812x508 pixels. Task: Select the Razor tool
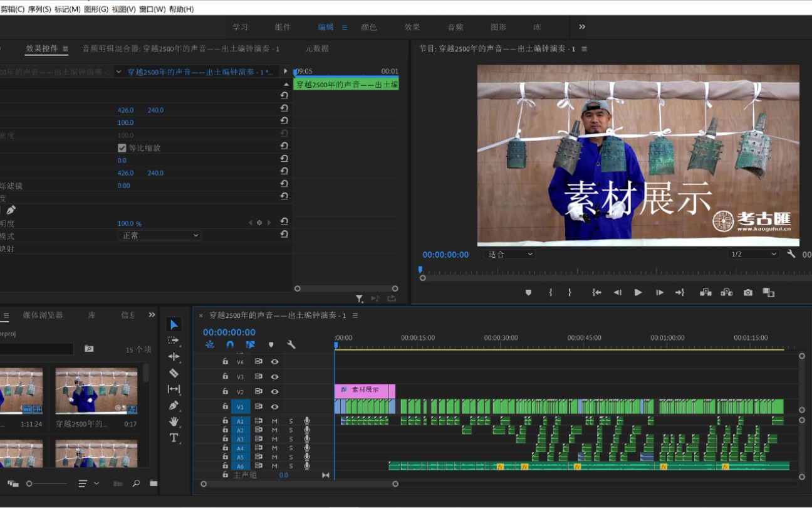[174, 373]
